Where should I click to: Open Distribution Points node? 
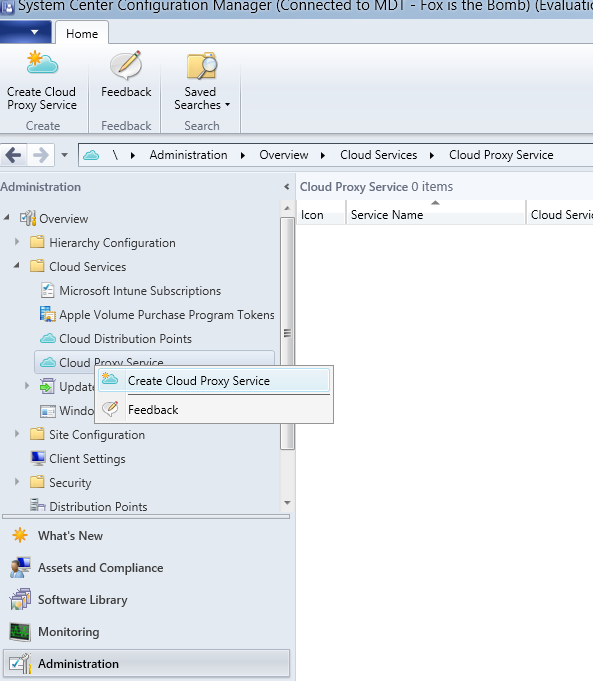coord(99,506)
